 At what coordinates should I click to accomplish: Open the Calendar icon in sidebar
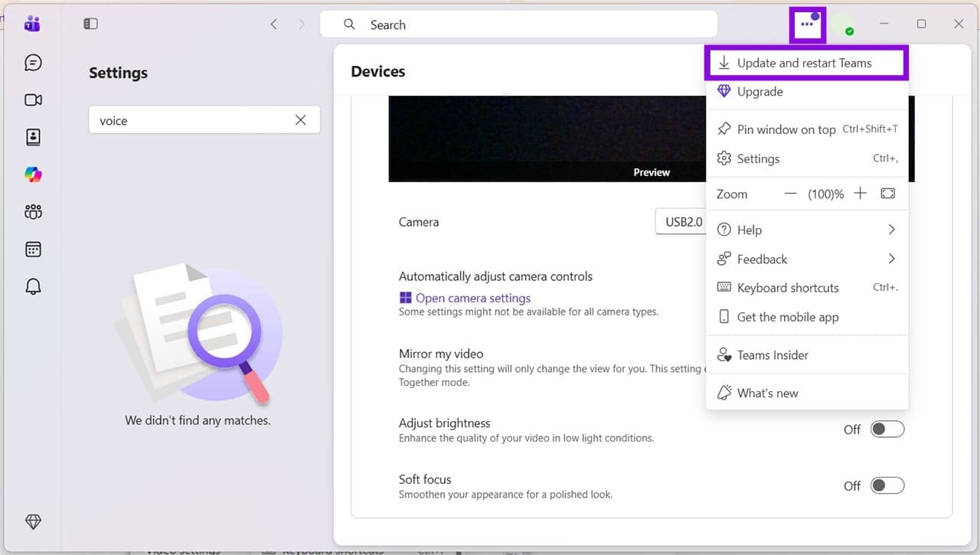pyautogui.click(x=33, y=250)
